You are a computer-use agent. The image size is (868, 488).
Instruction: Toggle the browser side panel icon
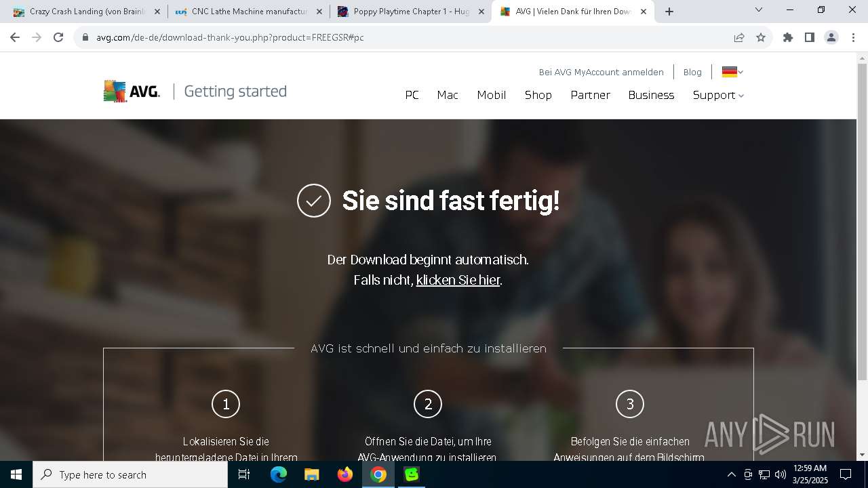pyautogui.click(x=810, y=37)
